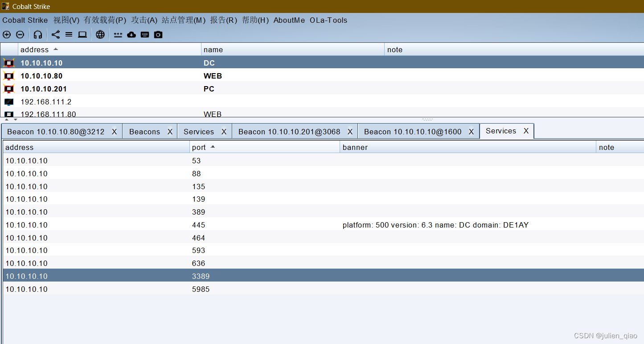
Task: Open the 视图(V) menu
Action: point(66,20)
